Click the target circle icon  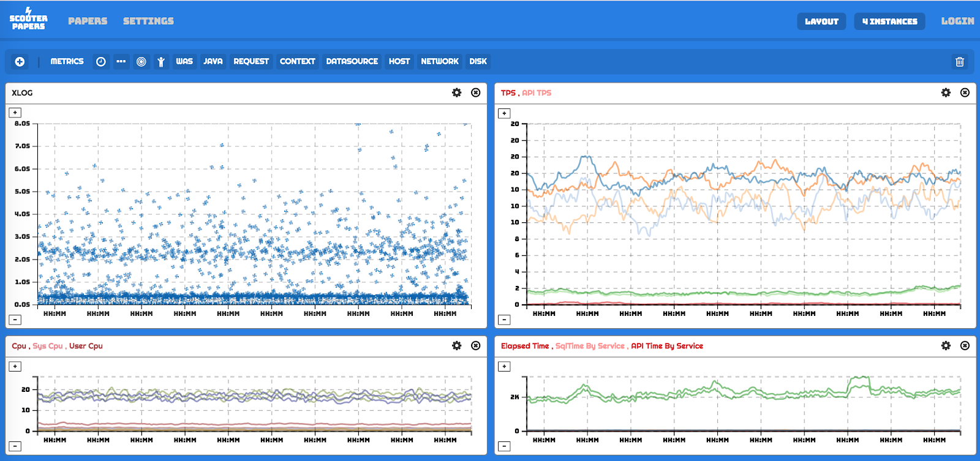click(141, 61)
